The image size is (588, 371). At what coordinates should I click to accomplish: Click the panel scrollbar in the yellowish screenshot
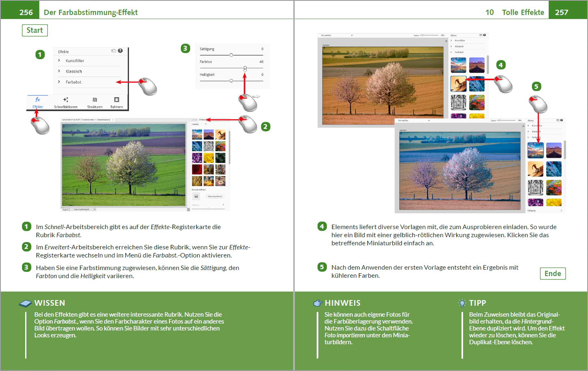click(x=487, y=65)
